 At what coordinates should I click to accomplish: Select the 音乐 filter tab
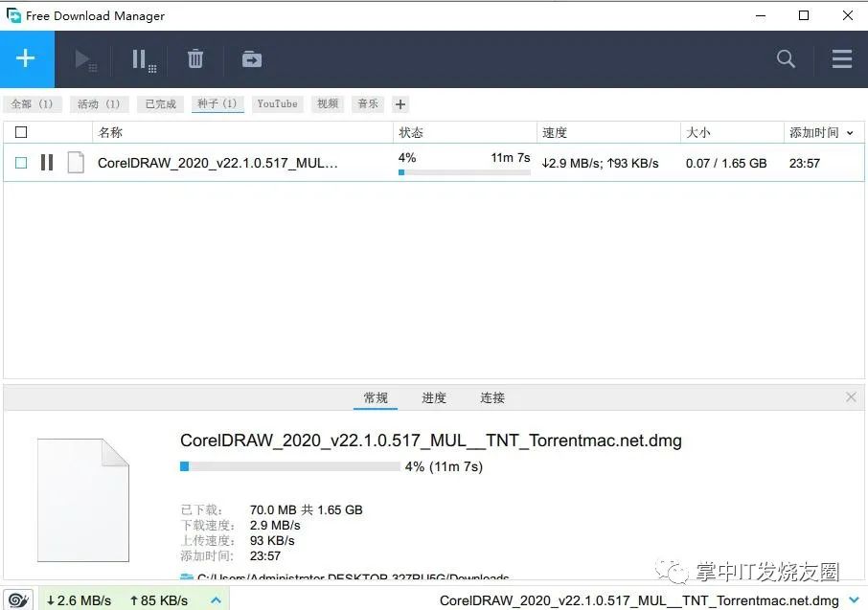368,104
